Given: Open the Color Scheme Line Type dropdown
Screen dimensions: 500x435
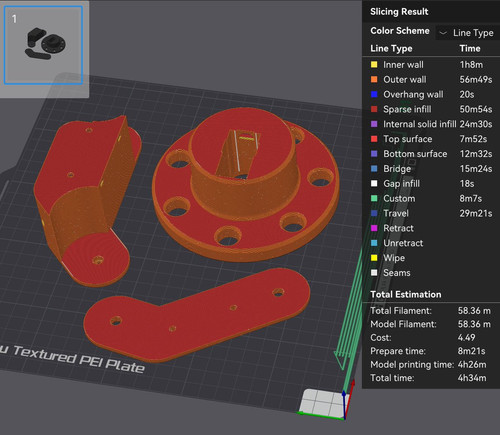Looking at the screenshot, I should click(467, 33).
